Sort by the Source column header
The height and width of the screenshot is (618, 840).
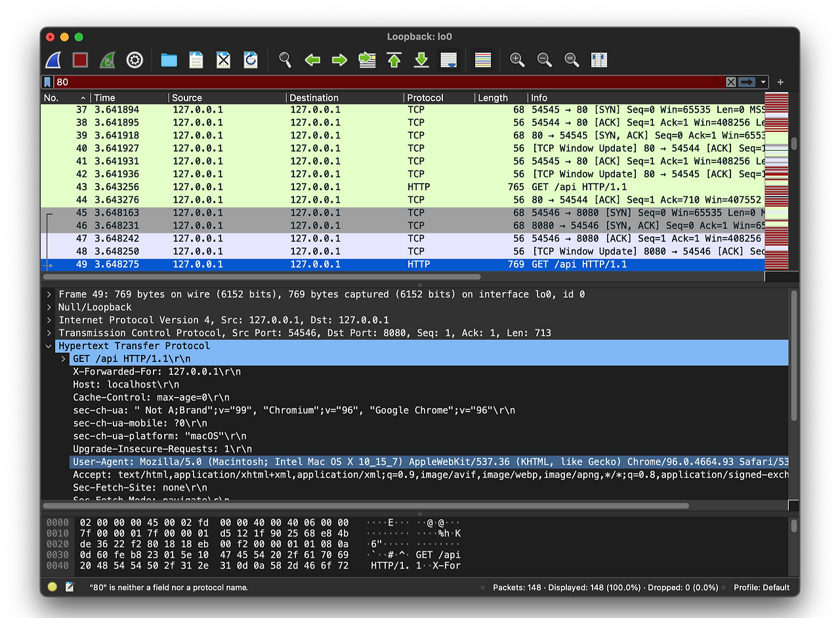(x=186, y=97)
